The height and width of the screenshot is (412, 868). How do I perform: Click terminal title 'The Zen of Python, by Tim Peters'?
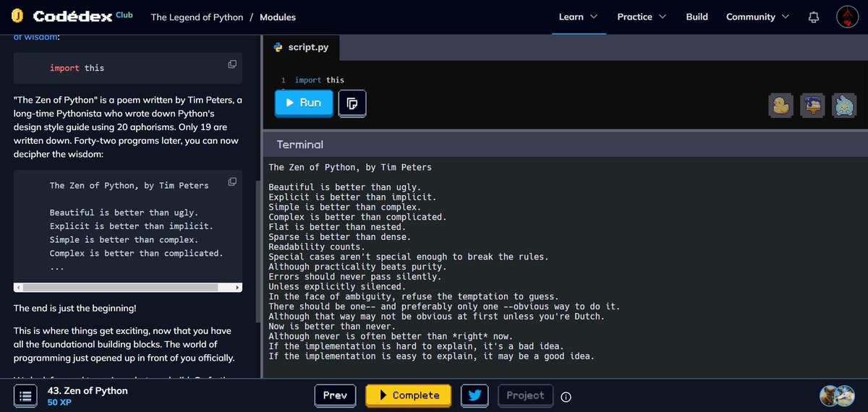(x=350, y=168)
